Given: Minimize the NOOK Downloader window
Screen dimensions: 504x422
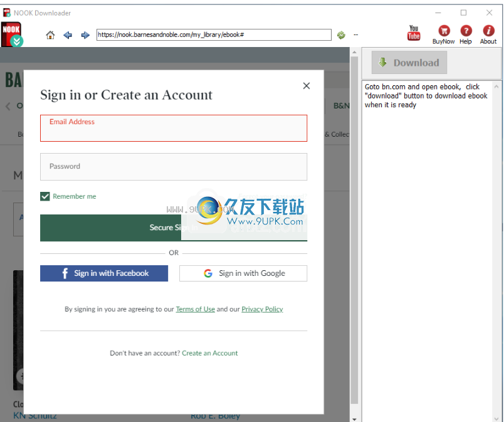Looking at the screenshot, I should 438,13.
